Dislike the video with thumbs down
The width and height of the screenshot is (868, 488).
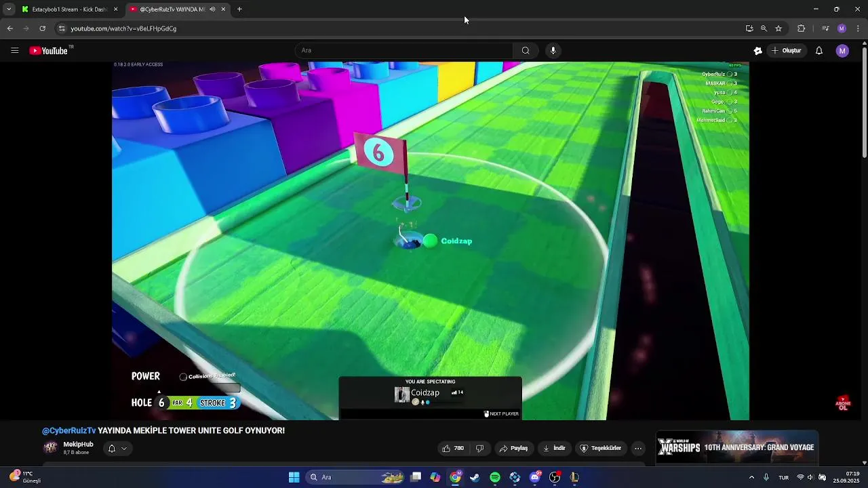pos(480,448)
